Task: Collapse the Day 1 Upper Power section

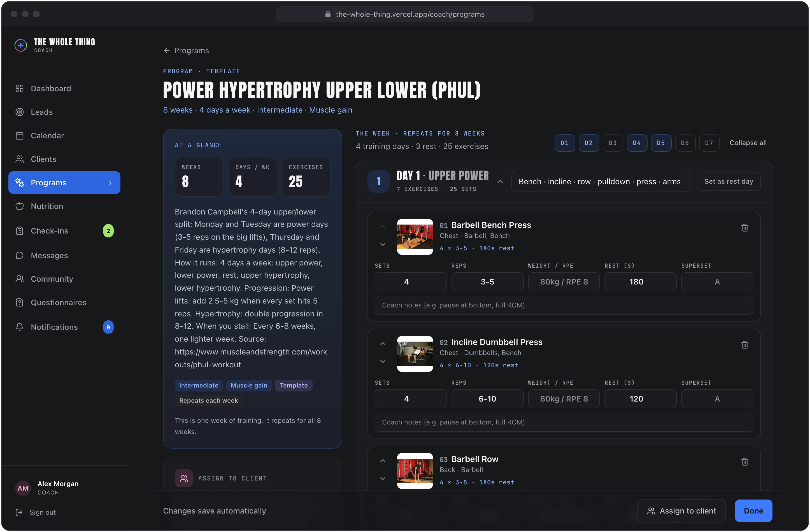Action: point(500,182)
